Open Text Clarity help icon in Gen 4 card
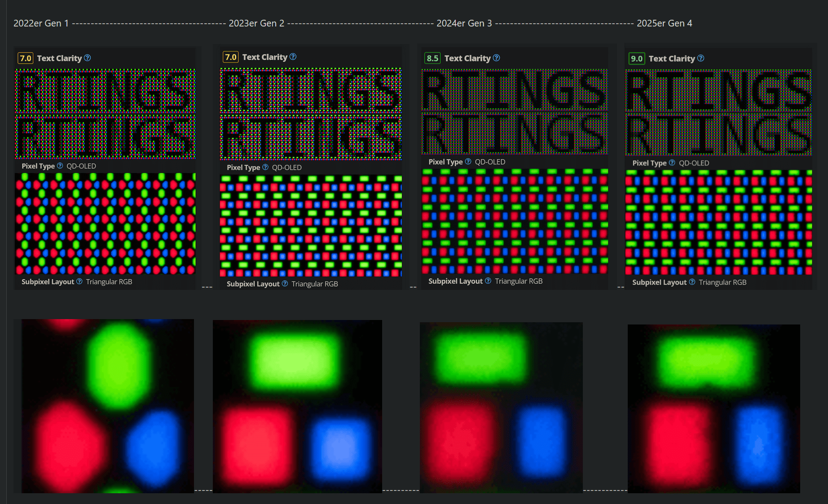This screenshot has width=828, height=504. 700,58
